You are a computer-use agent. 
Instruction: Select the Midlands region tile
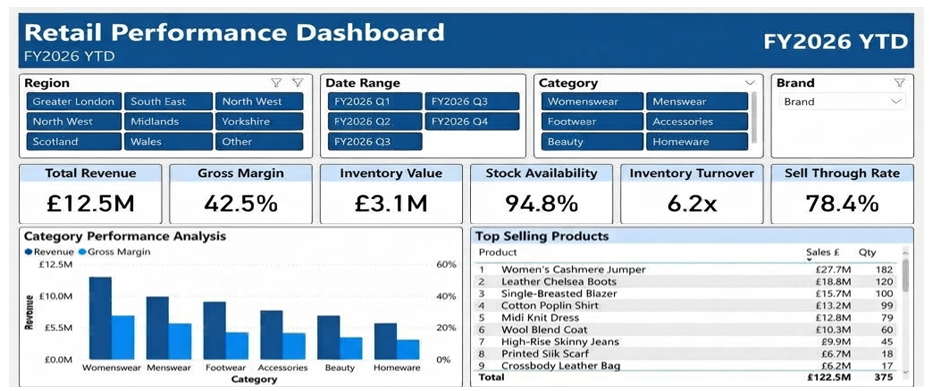coord(168,122)
